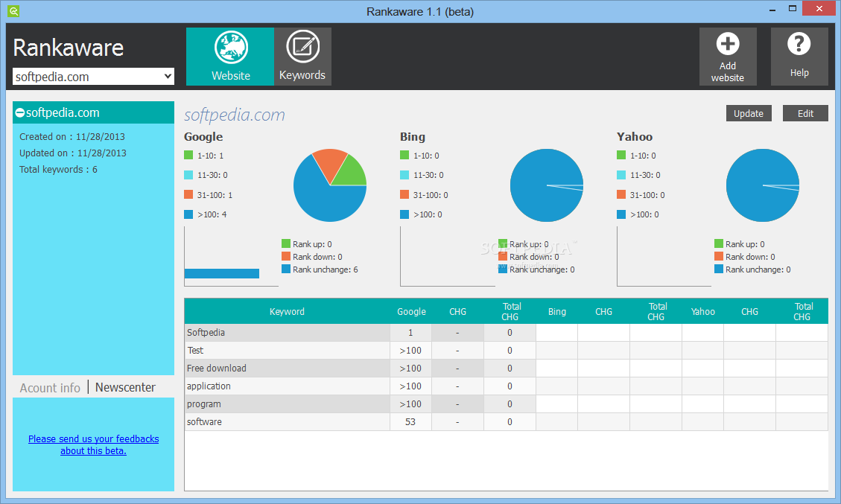The width and height of the screenshot is (841, 504).
Task: Click Yahoo 11-30 cyan legend swatch
Action: (x=621, y=175)
